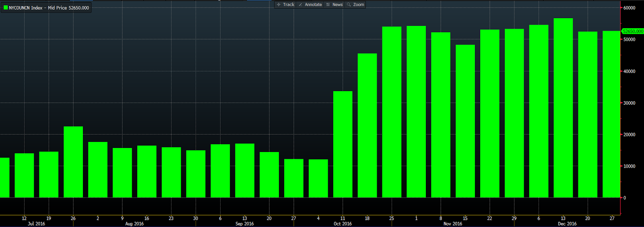644x227 pixels.
Task: Select the last bar above December 27
Action: pyautogui.click(x=611, y=114)
